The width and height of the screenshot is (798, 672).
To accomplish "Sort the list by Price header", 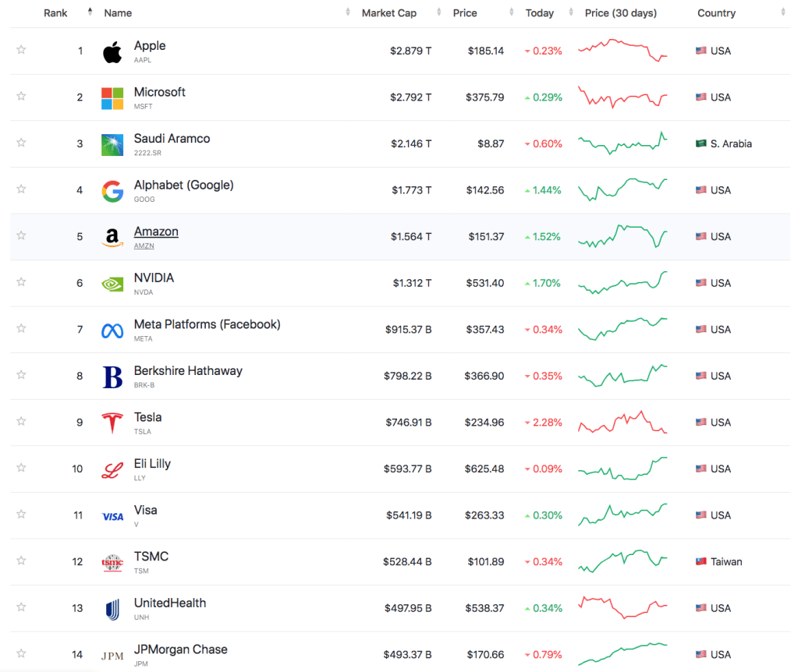I will coord(465,13).
